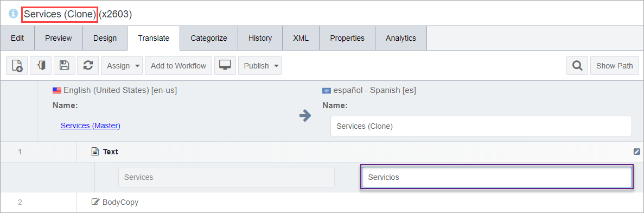Image resolution: width=644 pixels, height=213 pixels.
Task: Create new page with document-plus icon
Action: point(17,66)
